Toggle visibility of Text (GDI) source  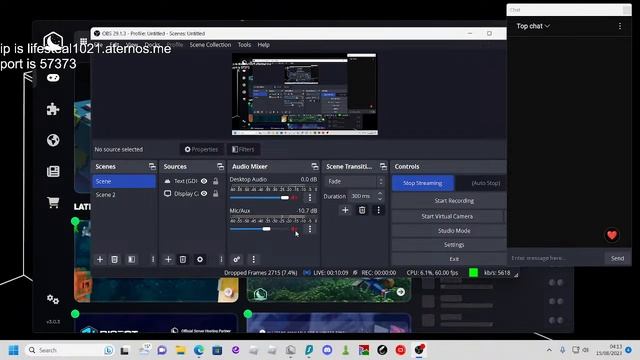click(x=204, y=181)
